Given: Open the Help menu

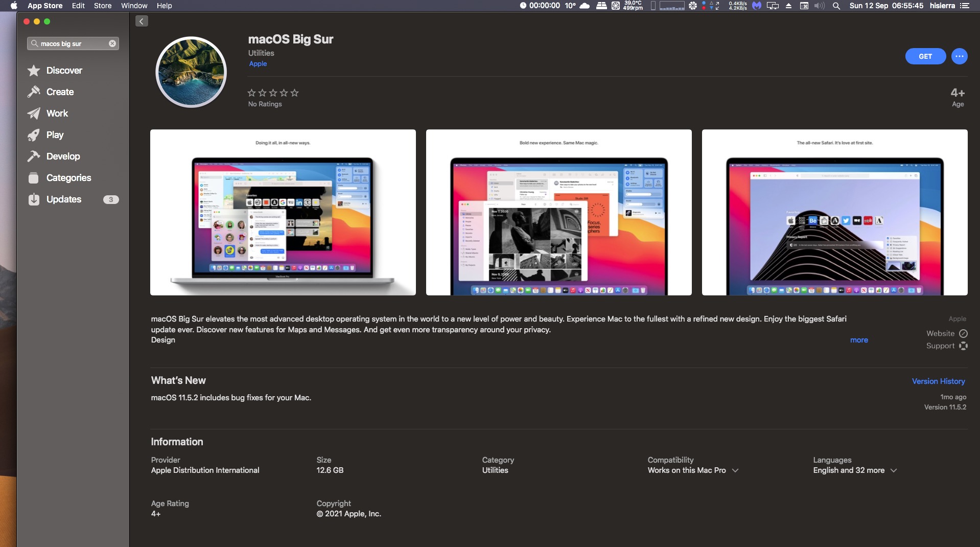Looking at the screenshot, I should tap(164, 6).
